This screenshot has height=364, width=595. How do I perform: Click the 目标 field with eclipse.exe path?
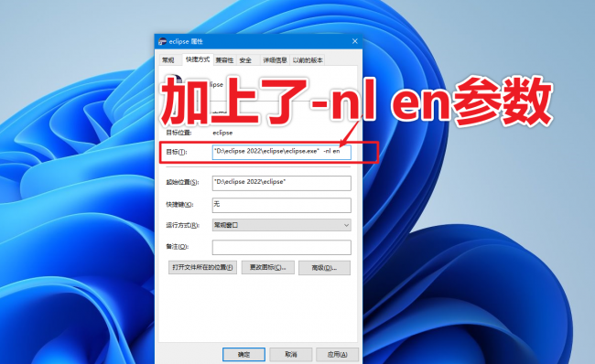[x=282, y=152]
